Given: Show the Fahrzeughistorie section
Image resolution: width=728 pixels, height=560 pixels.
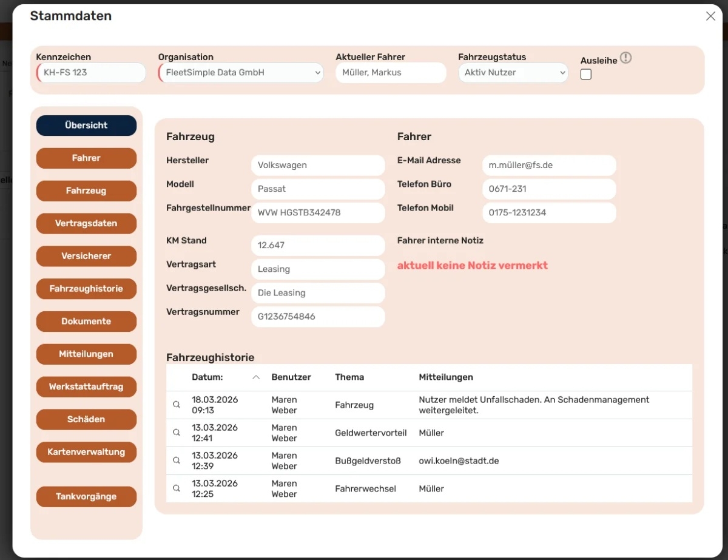Looking at the screenshot, I should pos(86,289).
